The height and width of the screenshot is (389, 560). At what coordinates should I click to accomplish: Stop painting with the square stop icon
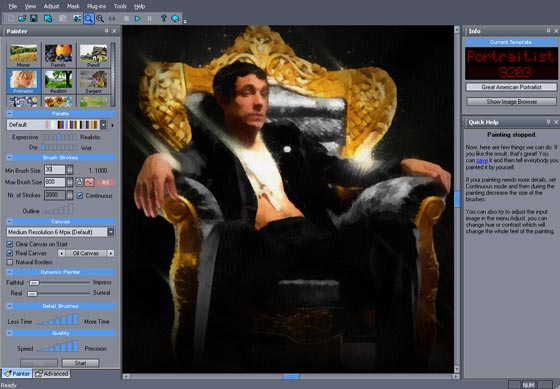(126, 18)
